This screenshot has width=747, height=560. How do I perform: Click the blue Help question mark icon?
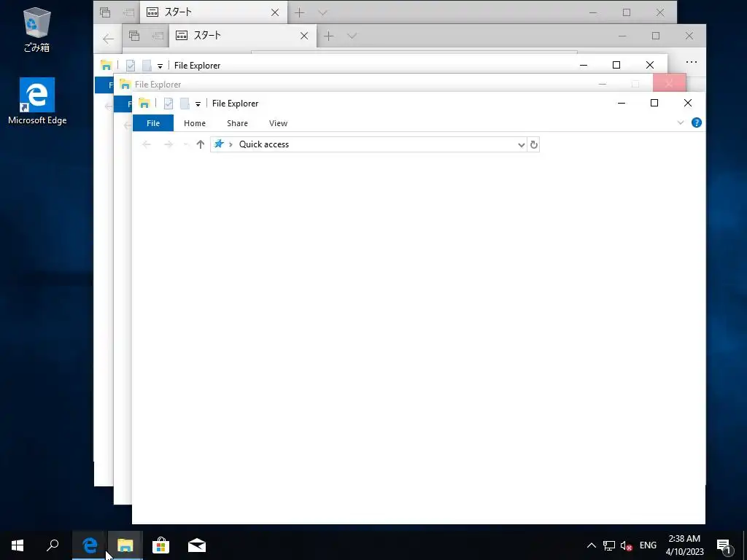click(696, 122)
